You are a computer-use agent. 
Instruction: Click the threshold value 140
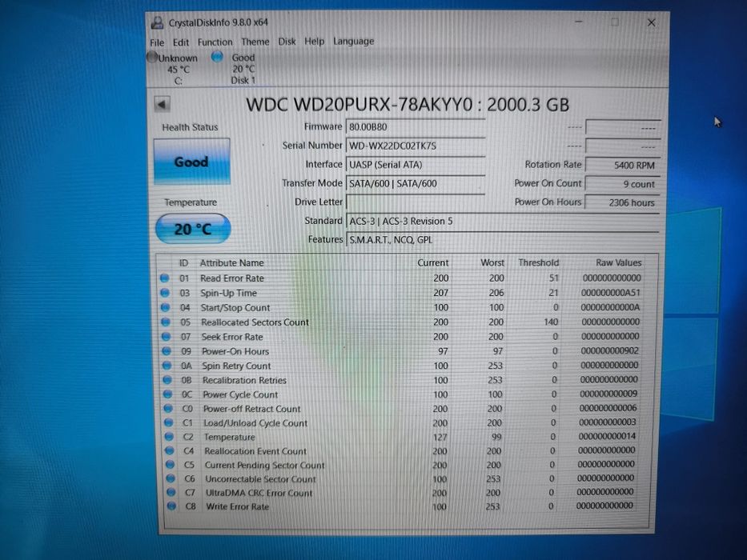tap(551, 322)
